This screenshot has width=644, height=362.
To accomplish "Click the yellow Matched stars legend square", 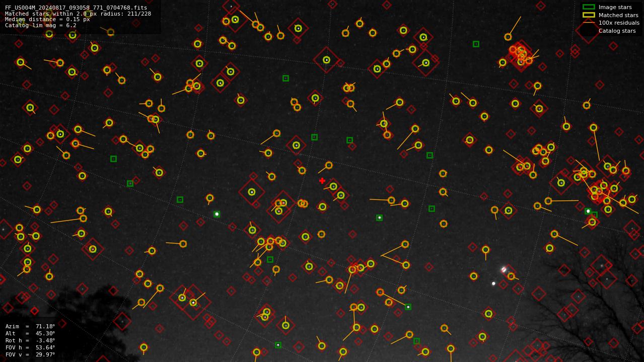I will [589, 15].
